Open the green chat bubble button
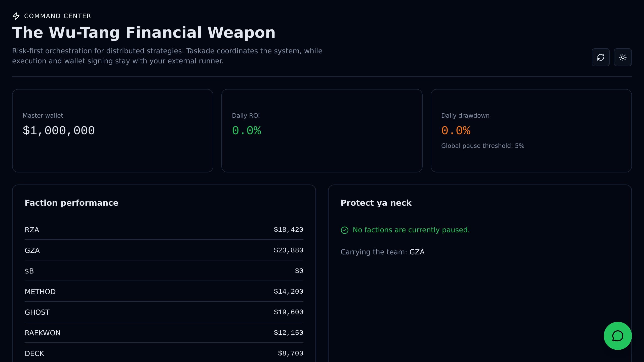Viewport: 644px width, 362px height. (x=618, y=336)
